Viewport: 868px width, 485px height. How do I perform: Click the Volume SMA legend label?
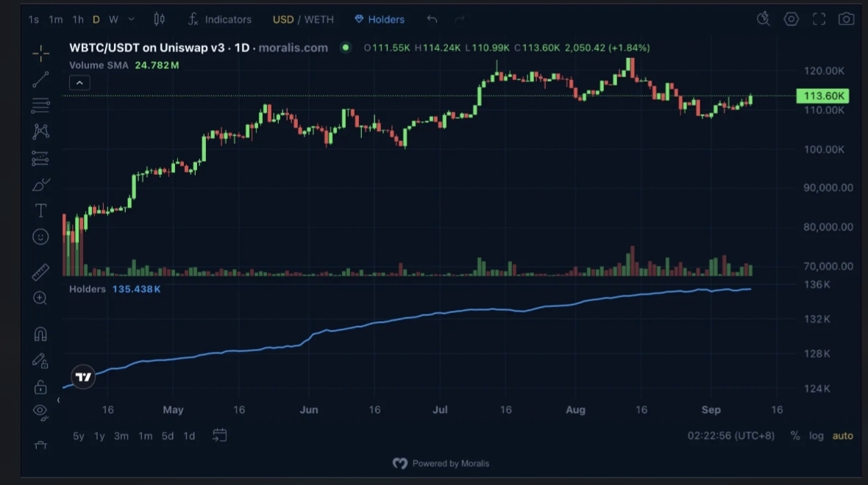click(99, 65)
